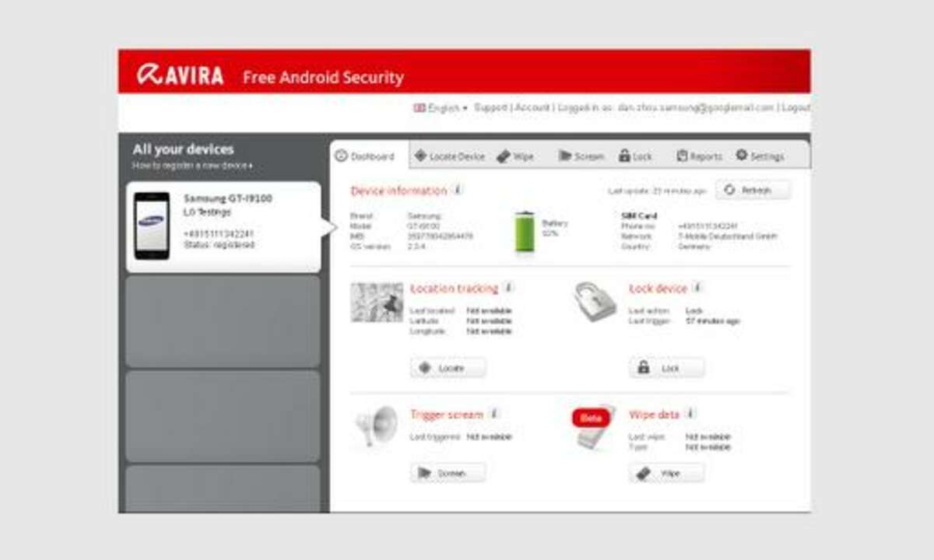Click the Avira logo in the header
Screen dimensions: 934x560
coord(180,75)
